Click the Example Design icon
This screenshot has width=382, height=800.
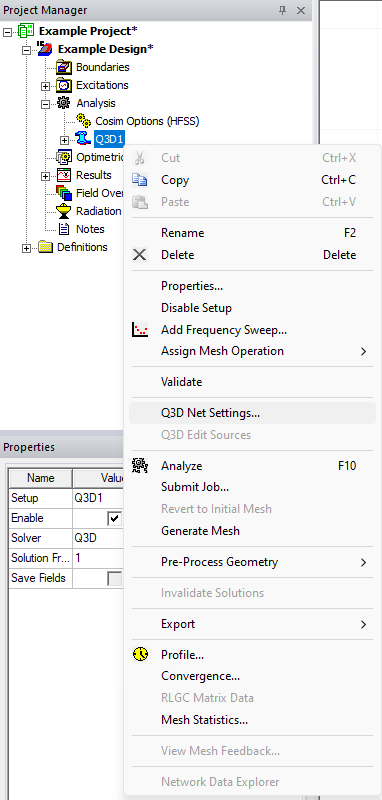tap(45, 49)
